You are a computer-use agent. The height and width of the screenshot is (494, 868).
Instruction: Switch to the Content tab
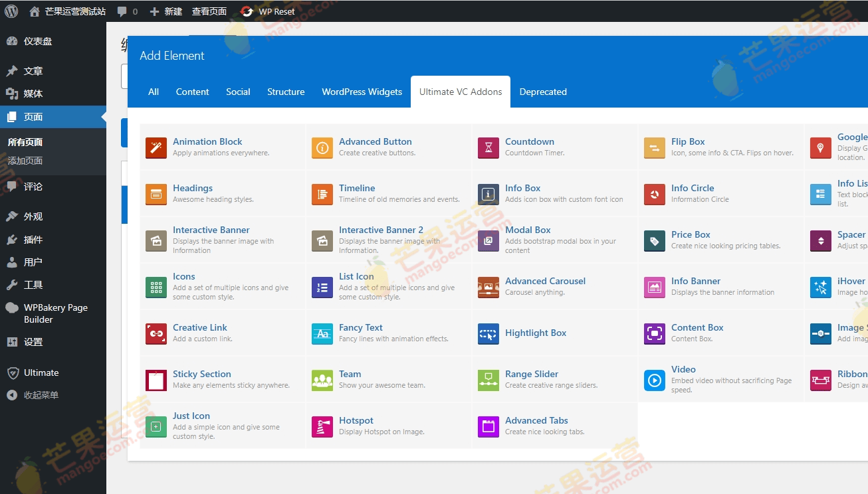point(192,92)
